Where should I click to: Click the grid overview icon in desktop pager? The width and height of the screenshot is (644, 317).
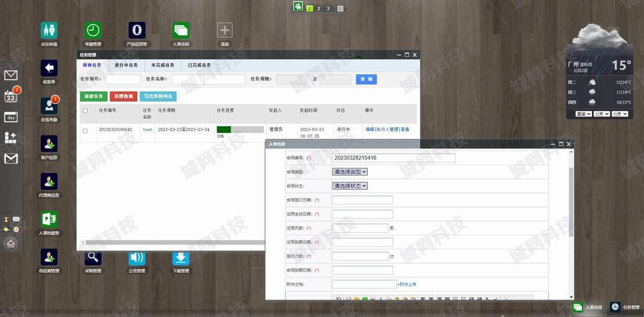pos(341,8)
